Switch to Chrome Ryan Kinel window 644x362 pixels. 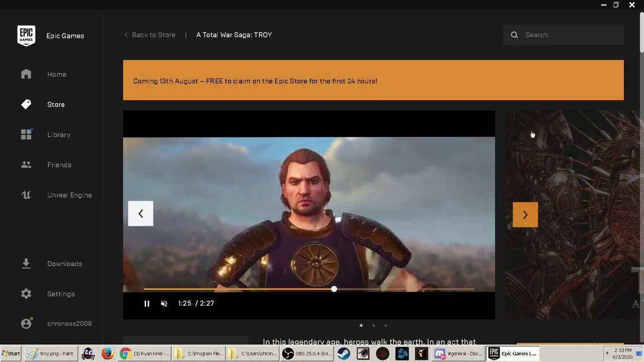tap(145, 353)
